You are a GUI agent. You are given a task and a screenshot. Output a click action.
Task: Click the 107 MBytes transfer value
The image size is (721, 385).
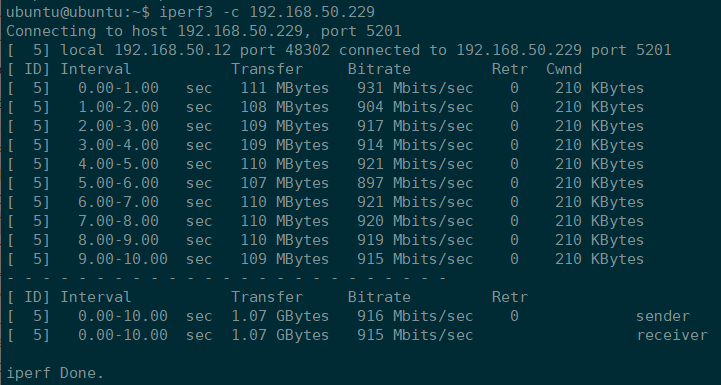pos(285,183)
